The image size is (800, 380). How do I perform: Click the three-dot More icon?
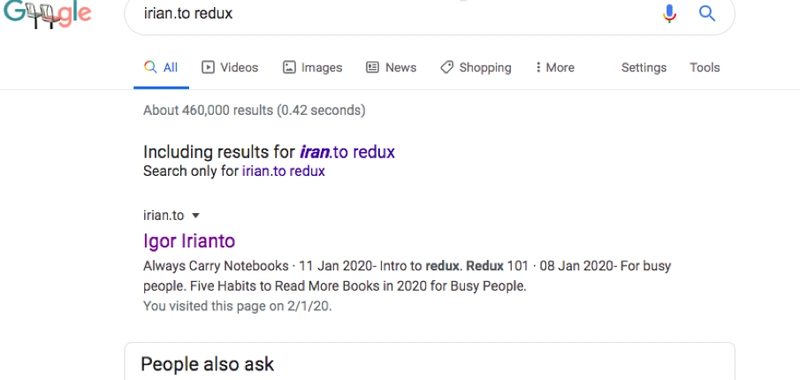coord(538,67)
